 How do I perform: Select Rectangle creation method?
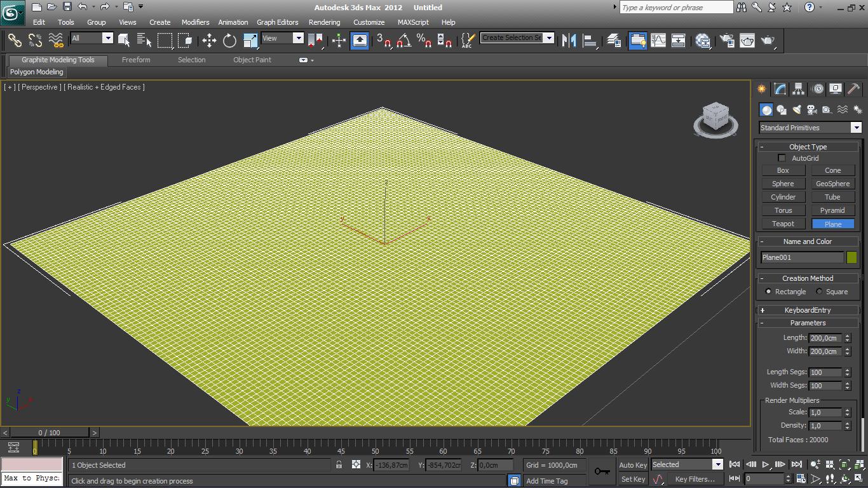pos(768,292)
